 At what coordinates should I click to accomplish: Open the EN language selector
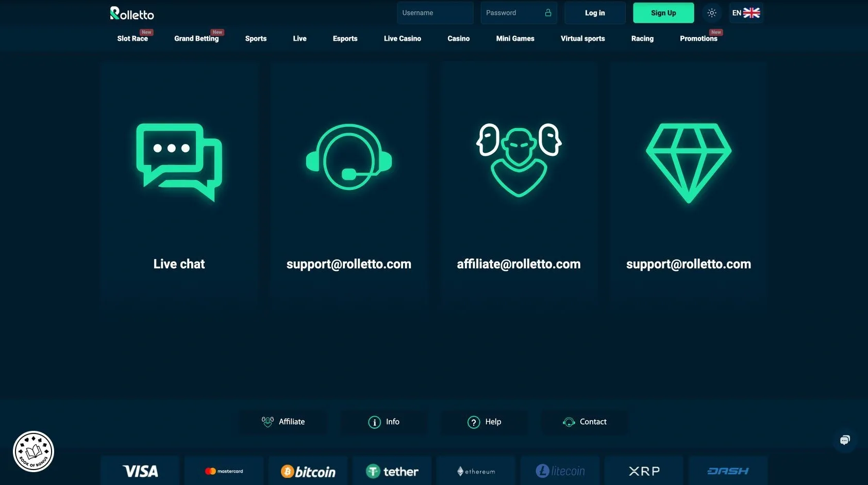[746, 13]
